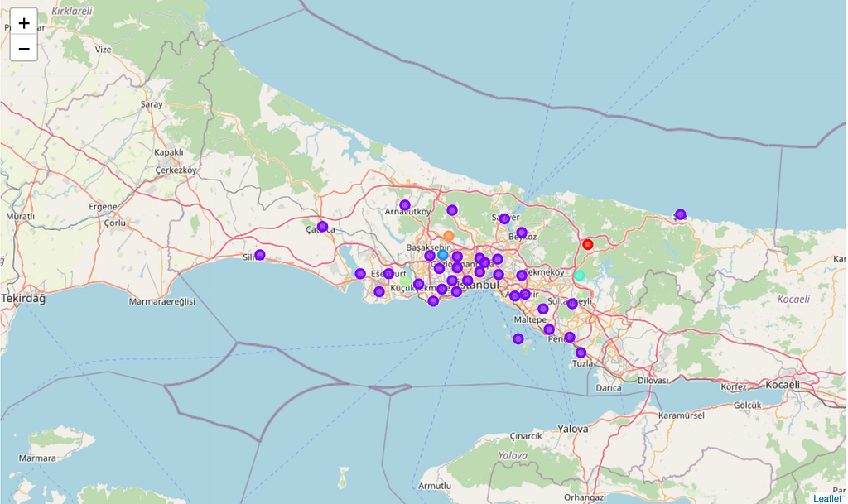Select the purple marker at Şile coast
Viewport: 848px width, 504px height.
click(681, 214)
